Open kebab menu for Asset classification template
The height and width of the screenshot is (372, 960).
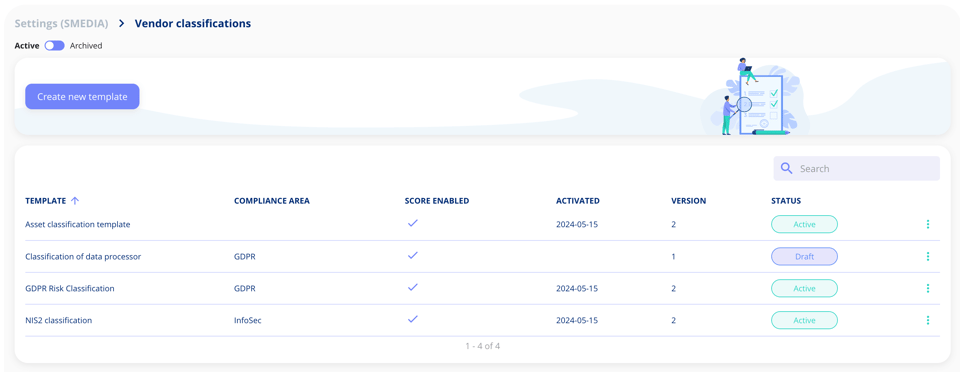928,225
